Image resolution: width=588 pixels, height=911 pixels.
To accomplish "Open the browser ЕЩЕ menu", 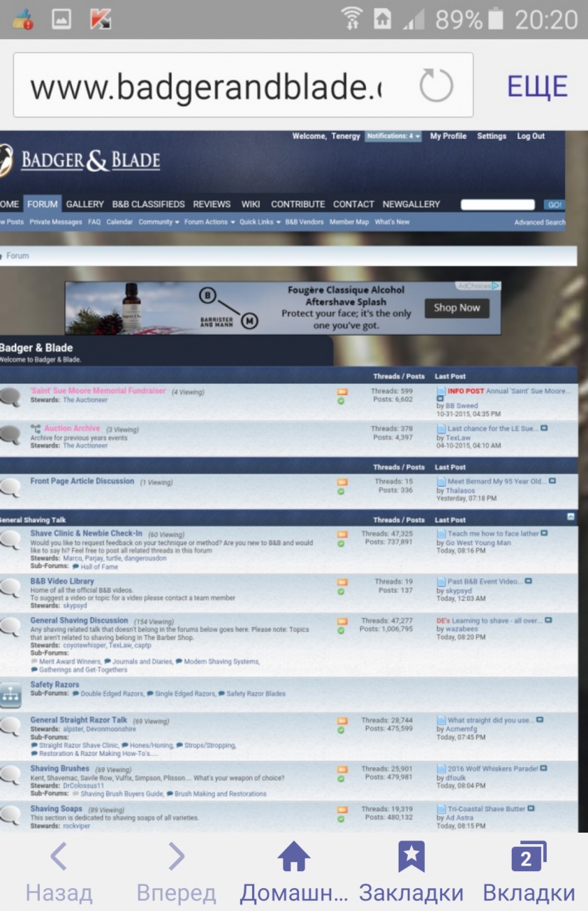I will pos(537,87).
